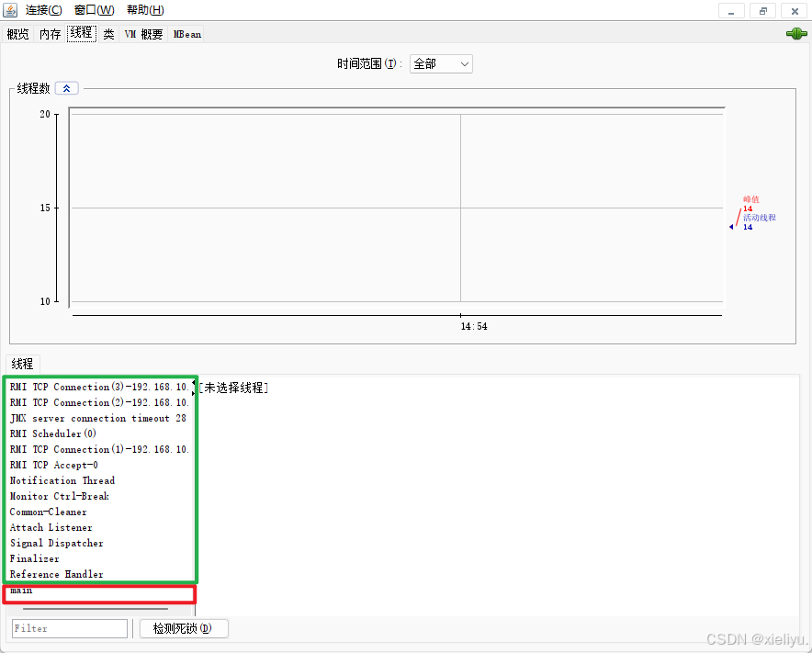Open the 时间范围 time range dropdown
The height and width of the screenshot is (653, 812).
click(x=441, y=63)
